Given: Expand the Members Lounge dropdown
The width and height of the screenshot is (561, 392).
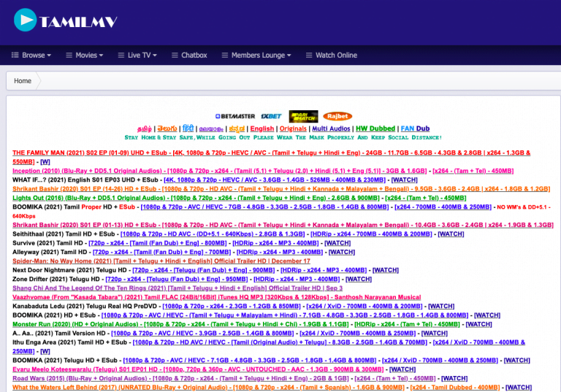Looking at the screenshot, I should 256,55.
